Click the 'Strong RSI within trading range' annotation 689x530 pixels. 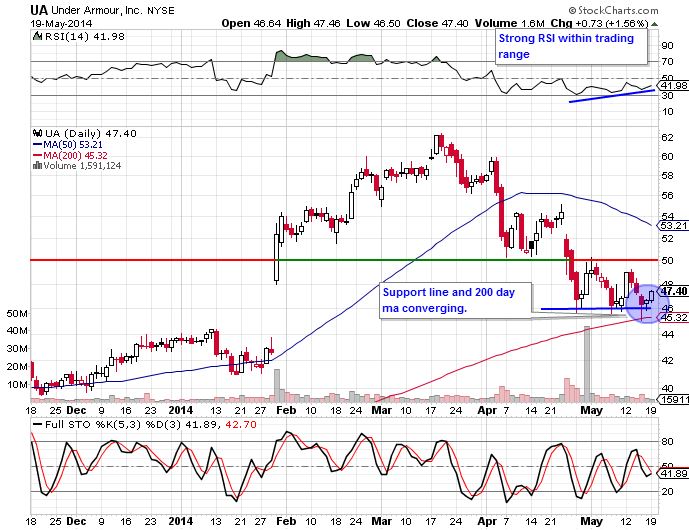571,47
